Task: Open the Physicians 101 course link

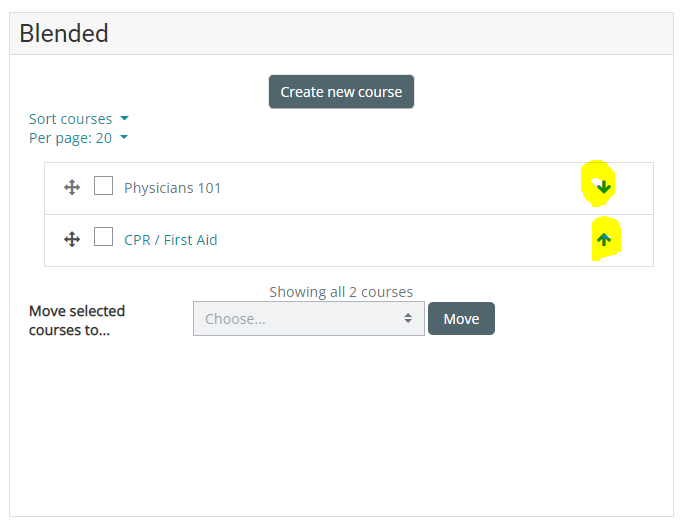Action: [173, 188]
